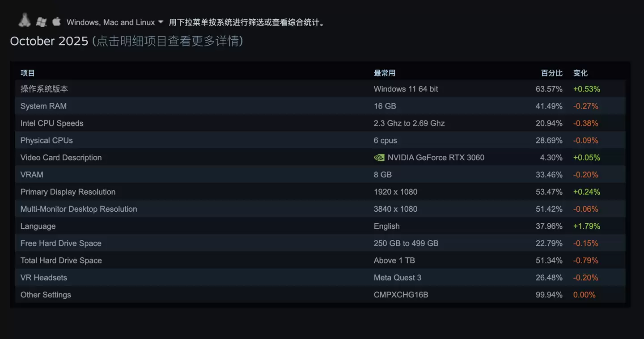The width and height of the screenshot is (644, 339).
Task: Click the NVIDIA icon beside GeForce RTX 3060
Action: coord(379,157)
